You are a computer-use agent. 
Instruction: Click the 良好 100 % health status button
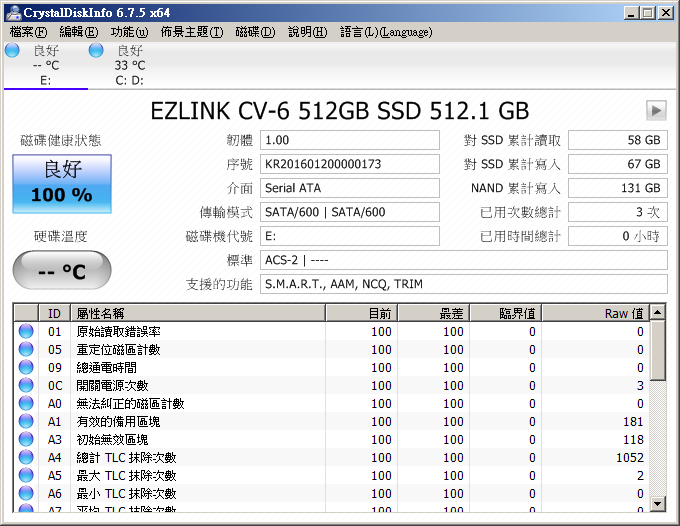(62, 184)
